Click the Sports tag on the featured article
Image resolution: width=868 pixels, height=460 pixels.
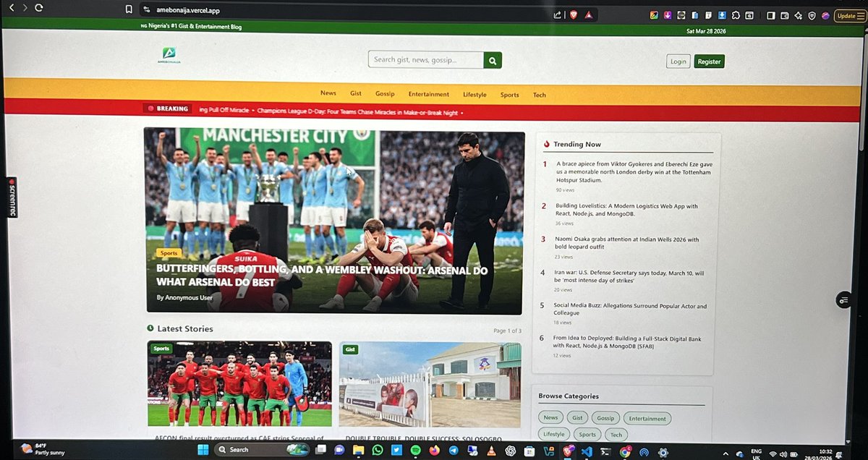[x=169, y=253]
